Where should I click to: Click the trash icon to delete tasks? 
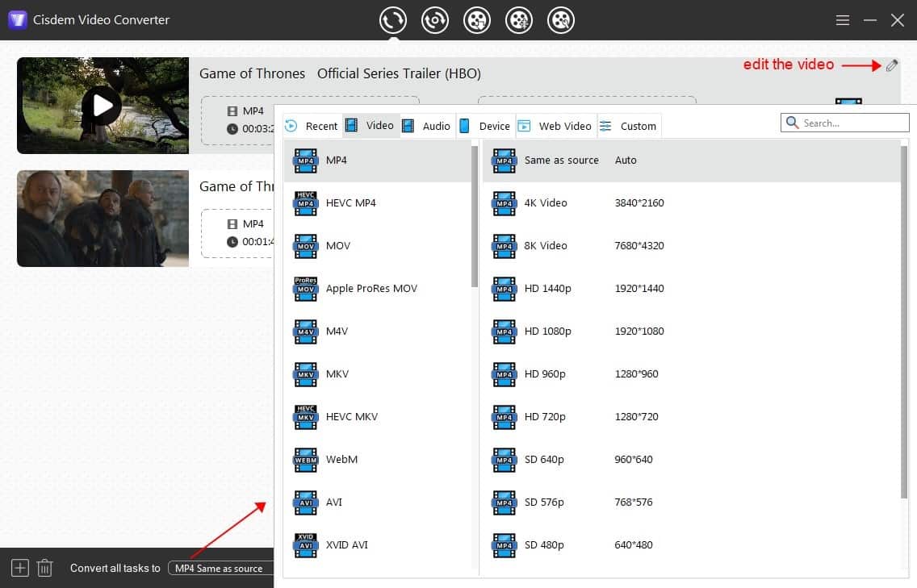coord(45,568)
